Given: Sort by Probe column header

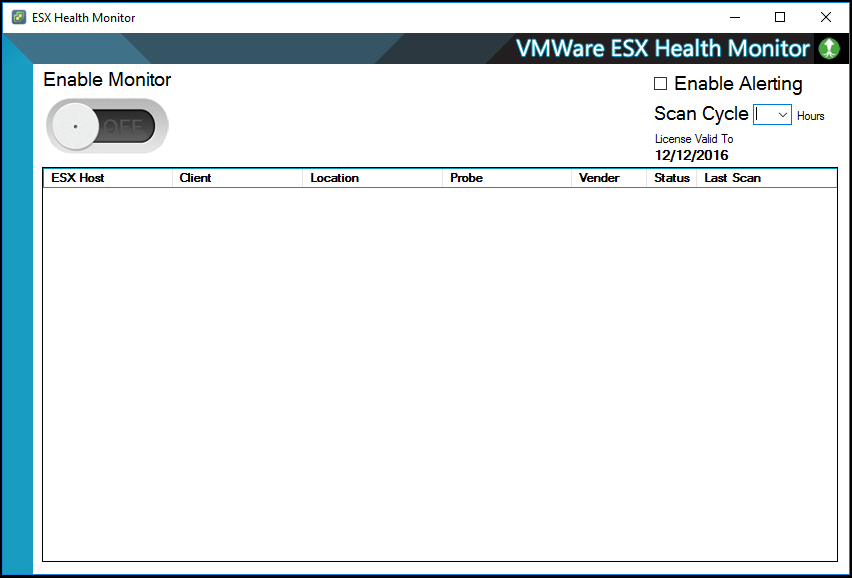Looking at the screenshot, I should pos(507,178).
